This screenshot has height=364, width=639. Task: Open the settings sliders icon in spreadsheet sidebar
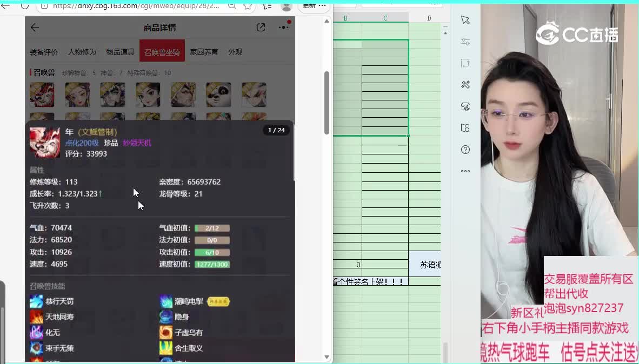465,42
